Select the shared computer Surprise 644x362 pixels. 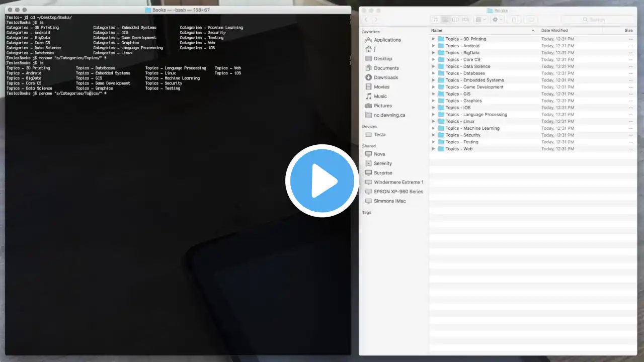click(x=383, y=173)
